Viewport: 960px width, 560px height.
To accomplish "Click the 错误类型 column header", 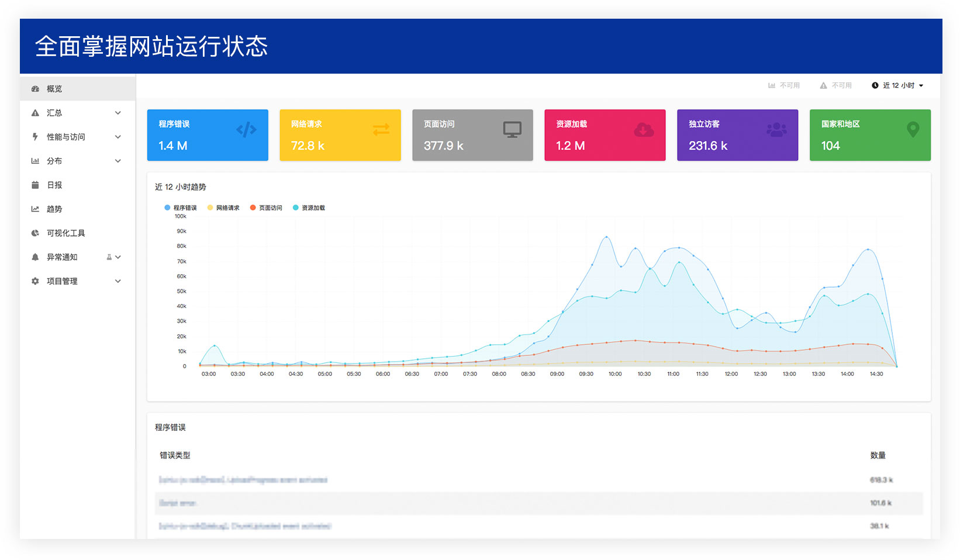I will [x=175, y=455].
